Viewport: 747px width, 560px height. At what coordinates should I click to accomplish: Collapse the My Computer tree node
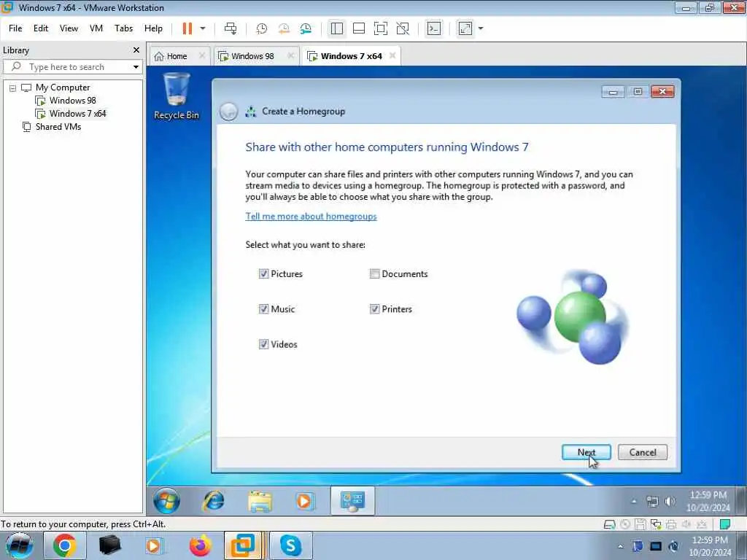[x=13, y=88]
